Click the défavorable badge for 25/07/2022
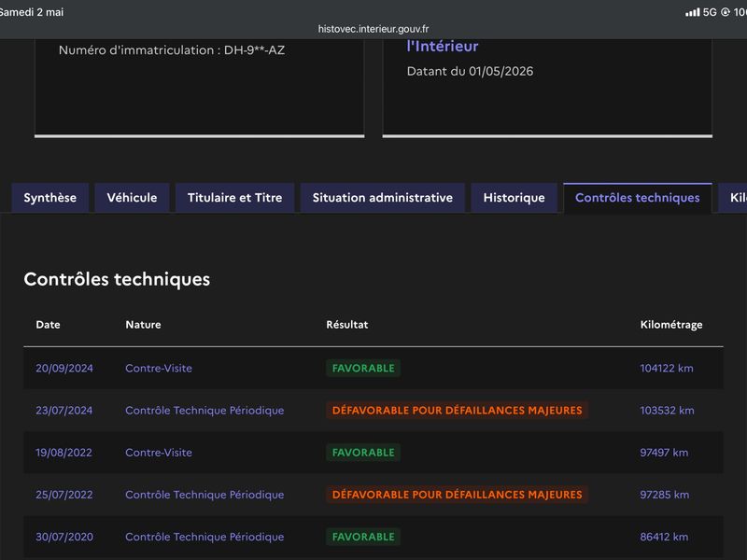The height and width of the screenshot is (560, 747). point(457,495)
